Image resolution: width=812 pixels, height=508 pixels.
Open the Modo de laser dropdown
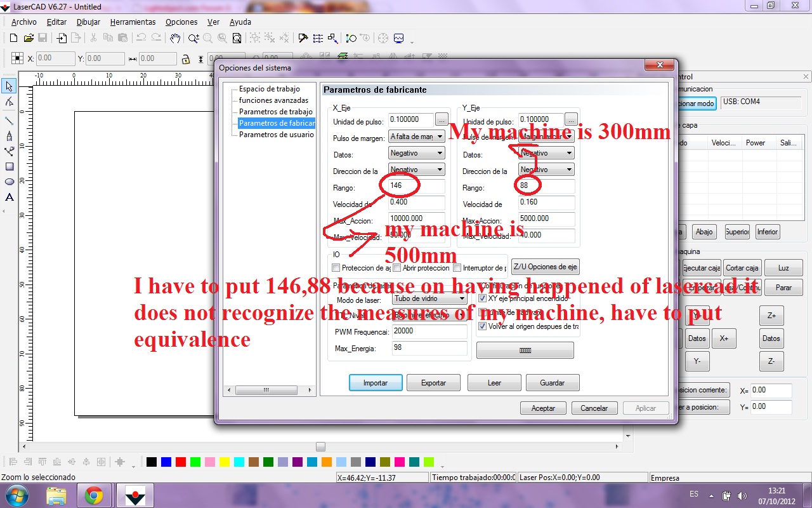point(429,298)
